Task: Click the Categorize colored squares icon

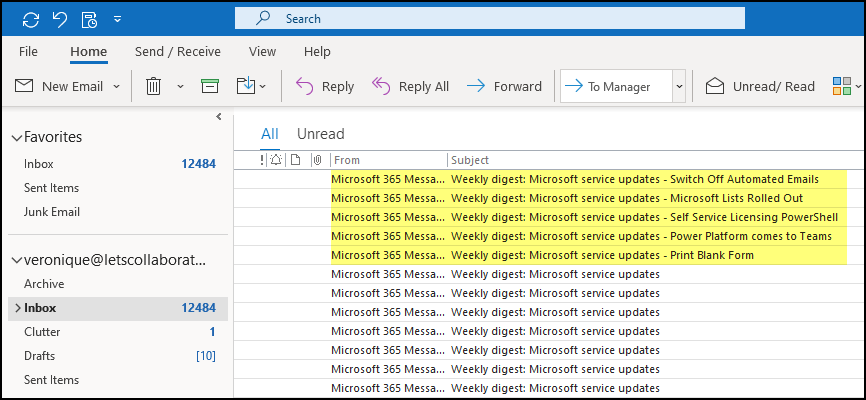Action: tap(841, 86)
